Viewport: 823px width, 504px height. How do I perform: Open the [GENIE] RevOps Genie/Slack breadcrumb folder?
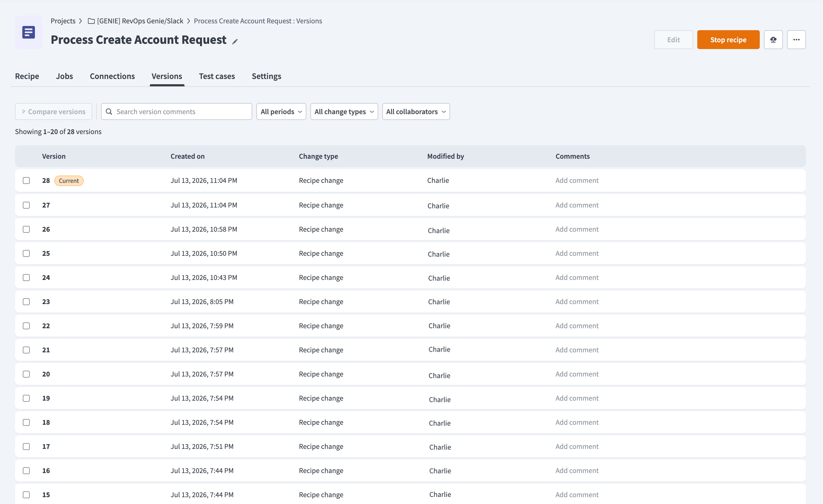point(140,21)
